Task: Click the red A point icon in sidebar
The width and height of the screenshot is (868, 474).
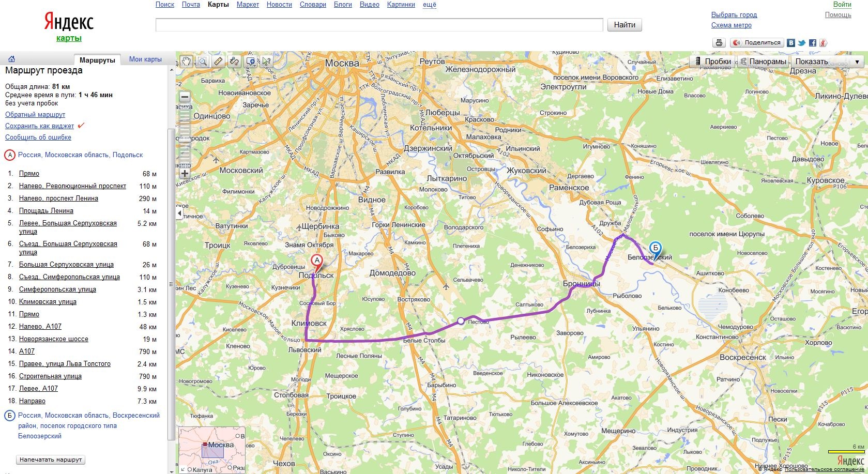Action: [x=10, y=155]
